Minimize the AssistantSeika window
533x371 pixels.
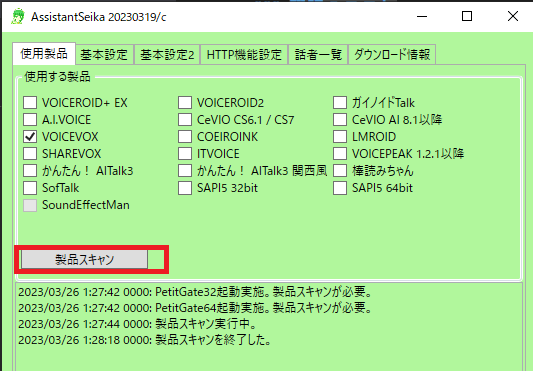tap(422, 16)
